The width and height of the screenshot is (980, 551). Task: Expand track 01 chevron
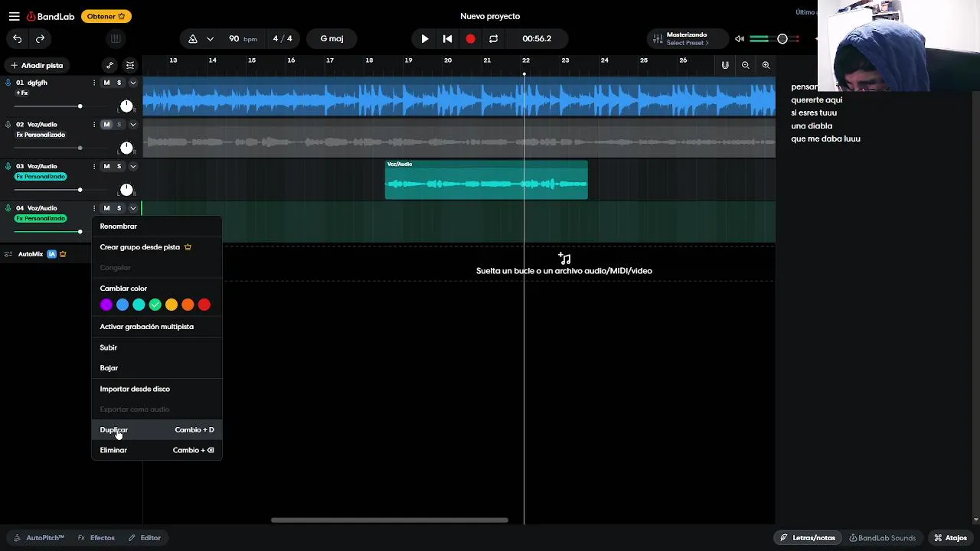click(132, 83)
